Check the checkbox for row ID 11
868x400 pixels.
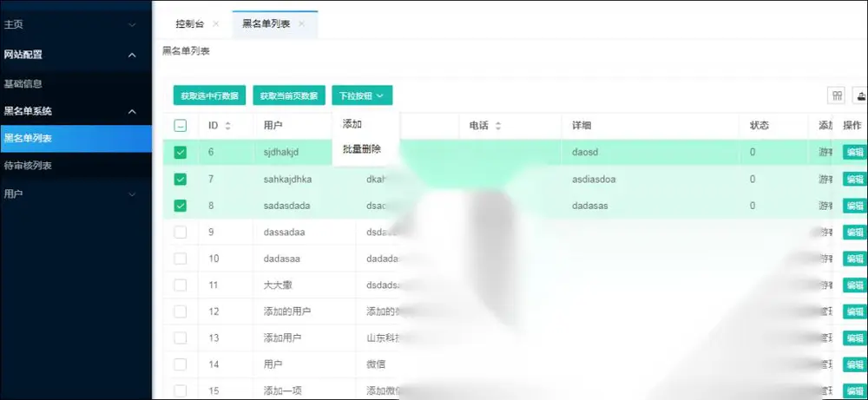(x=180, y=285)
